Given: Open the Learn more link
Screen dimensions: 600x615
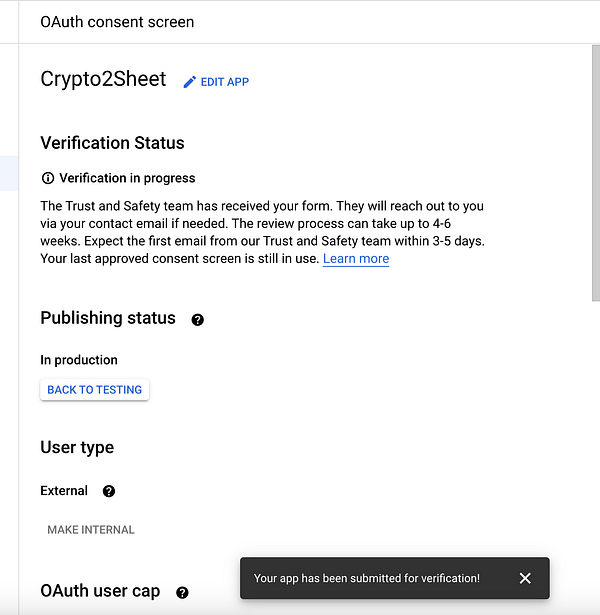Looking at the screenshot, I should pos(356,259).
